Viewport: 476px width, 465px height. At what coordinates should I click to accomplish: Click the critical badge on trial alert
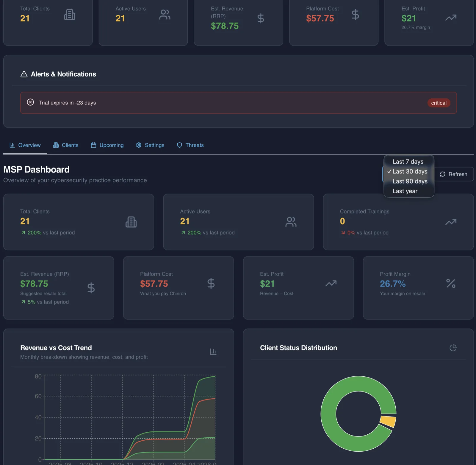439,103
